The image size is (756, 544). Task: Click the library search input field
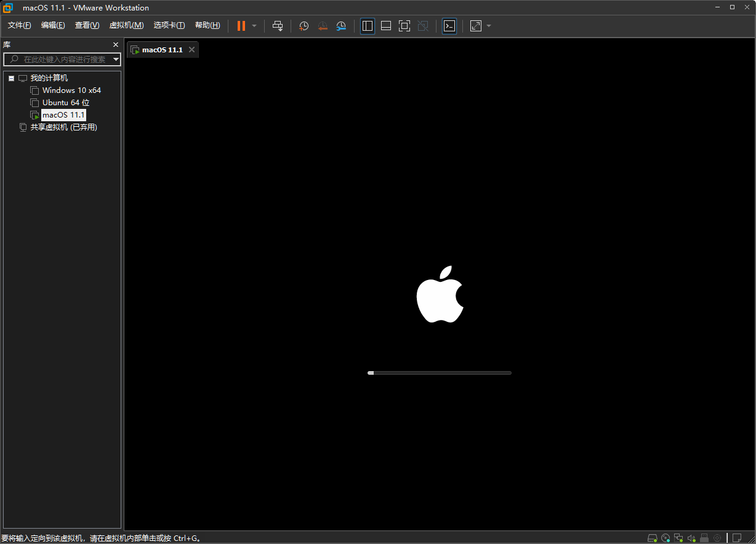click(x=64, y=60)
